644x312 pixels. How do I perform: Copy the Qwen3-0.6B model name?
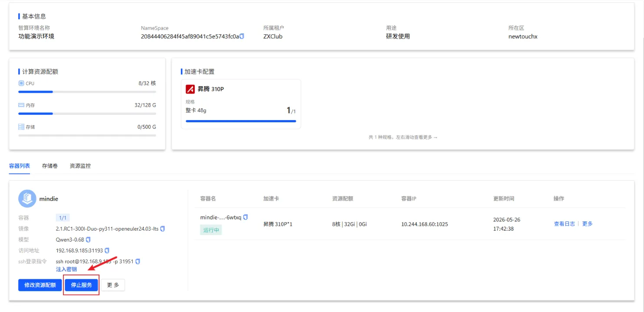pos(88,239)
